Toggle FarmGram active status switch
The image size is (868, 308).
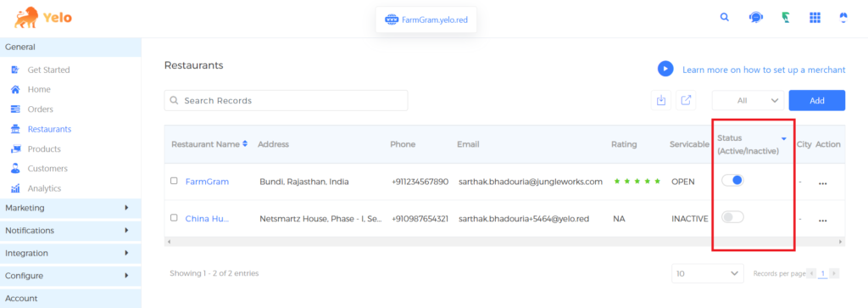pos(732,181)
